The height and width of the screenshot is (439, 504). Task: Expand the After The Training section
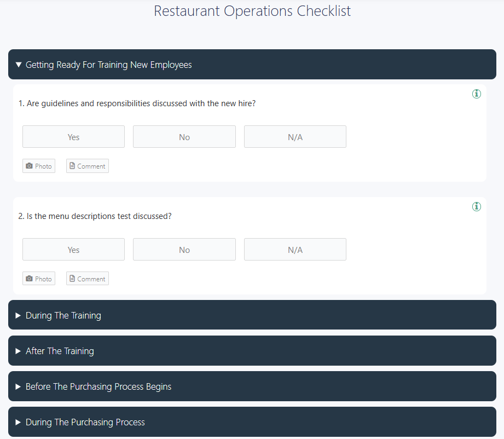click(x=252, y=350)
